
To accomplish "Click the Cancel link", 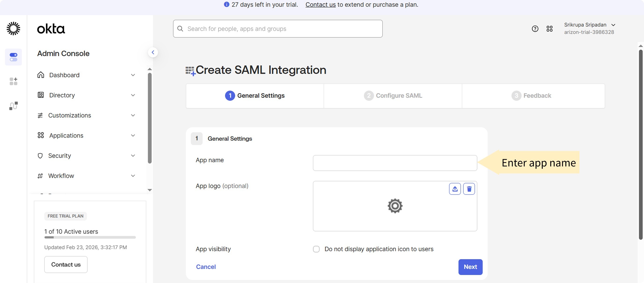I will point(206,267).
